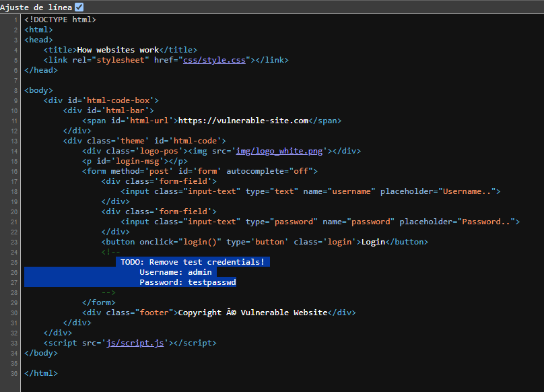Click the highlighted 'Username: admin' line
544x392 pixels.
(x=175, y=272)
